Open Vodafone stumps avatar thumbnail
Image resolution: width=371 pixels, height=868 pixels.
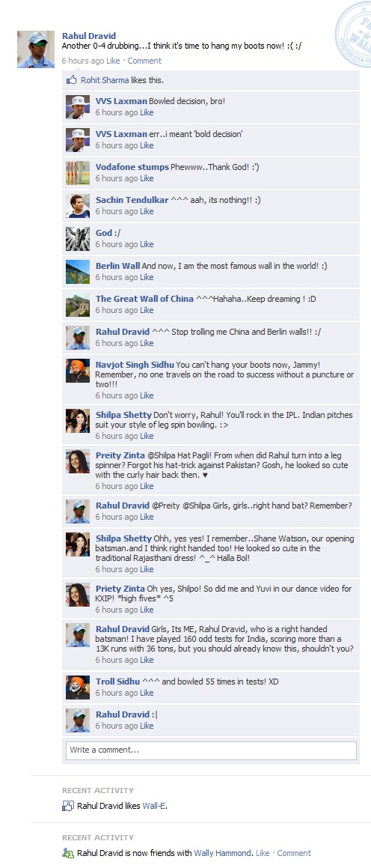pyautogui.click(x=77, y=173)
